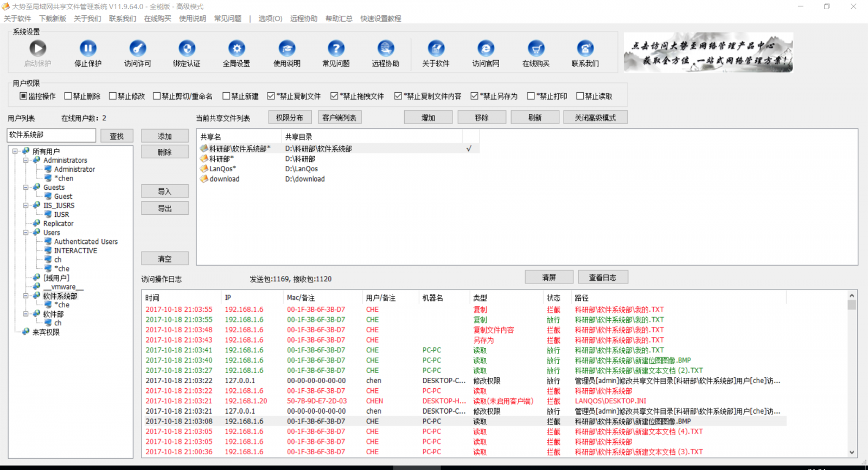The height and width of the screenshot is (470, 868).
Task: Select the Replicator group icon
Action: pyautogui.click(x=36, y=223)
